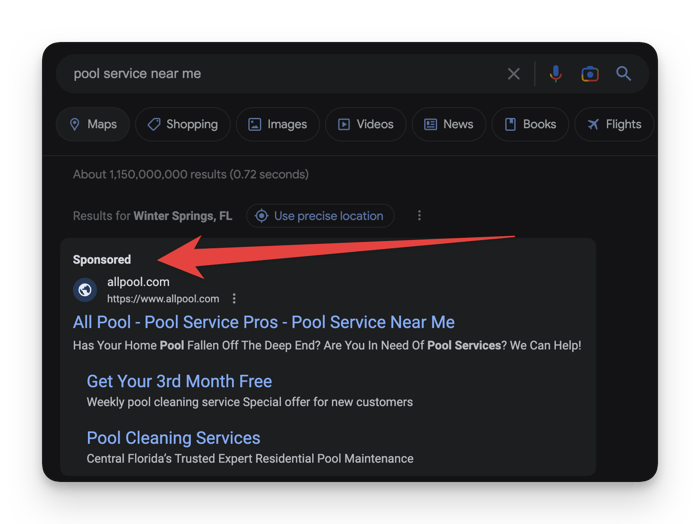Open the Get Your 3rd Month Free link

[179, 382]
